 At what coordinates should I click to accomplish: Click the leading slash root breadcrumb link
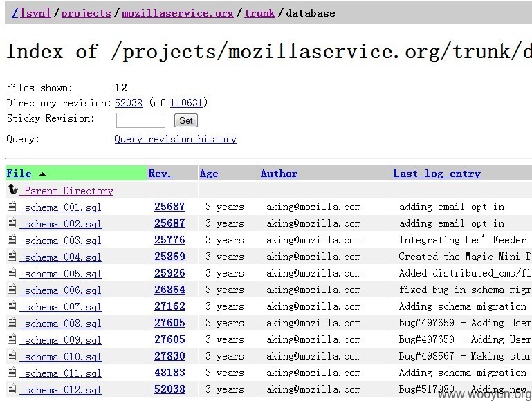tap(15, 13)
